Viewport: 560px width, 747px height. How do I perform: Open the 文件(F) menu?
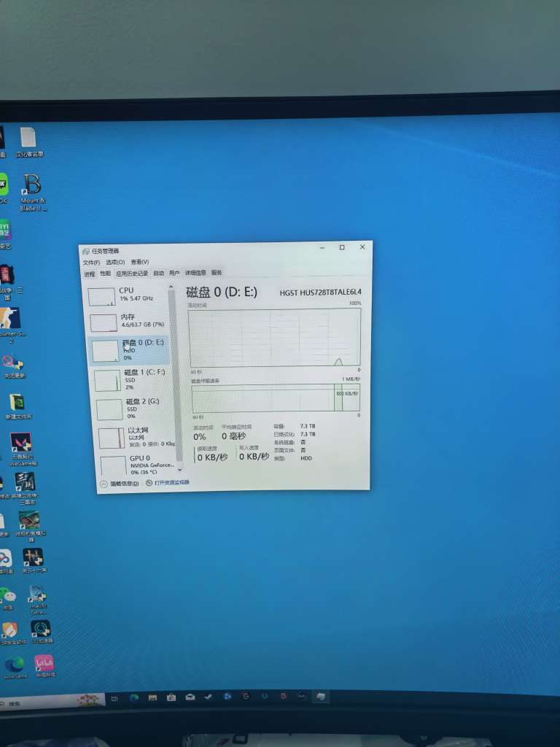coord(91,263)
